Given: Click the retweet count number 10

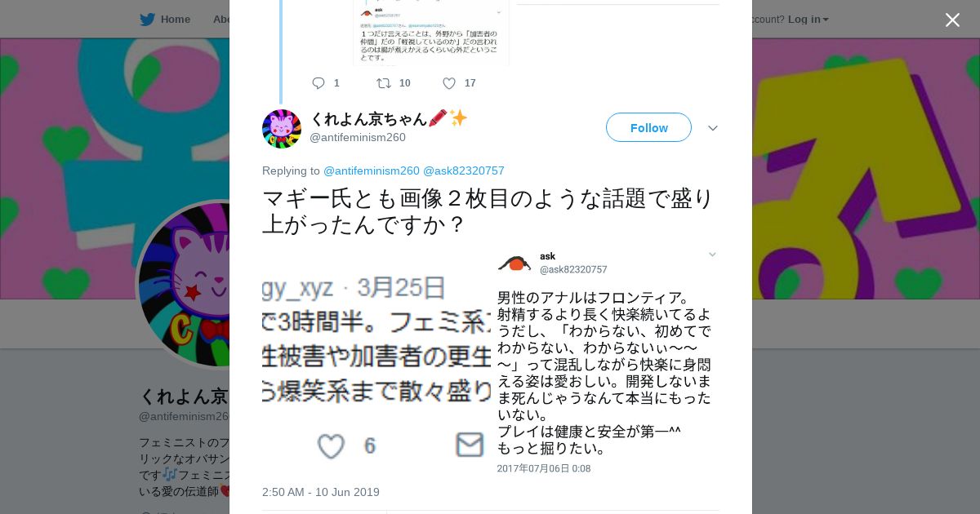Looking at the screenshot, I should (405, 83).
